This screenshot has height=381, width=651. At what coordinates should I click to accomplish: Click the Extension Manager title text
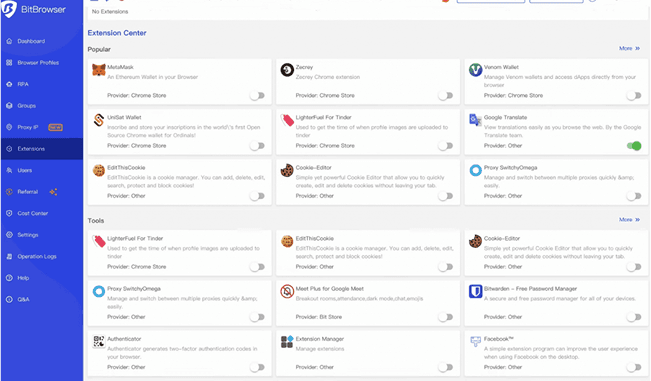[320, 339]
